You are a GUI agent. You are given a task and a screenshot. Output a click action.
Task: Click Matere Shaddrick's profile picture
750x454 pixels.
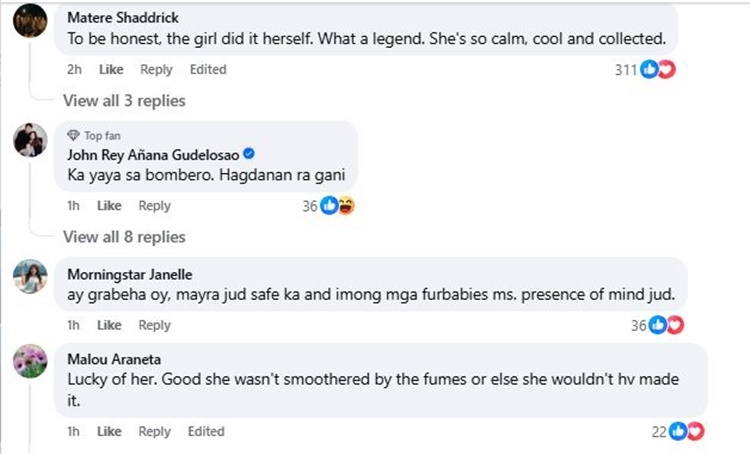[30, 19]
